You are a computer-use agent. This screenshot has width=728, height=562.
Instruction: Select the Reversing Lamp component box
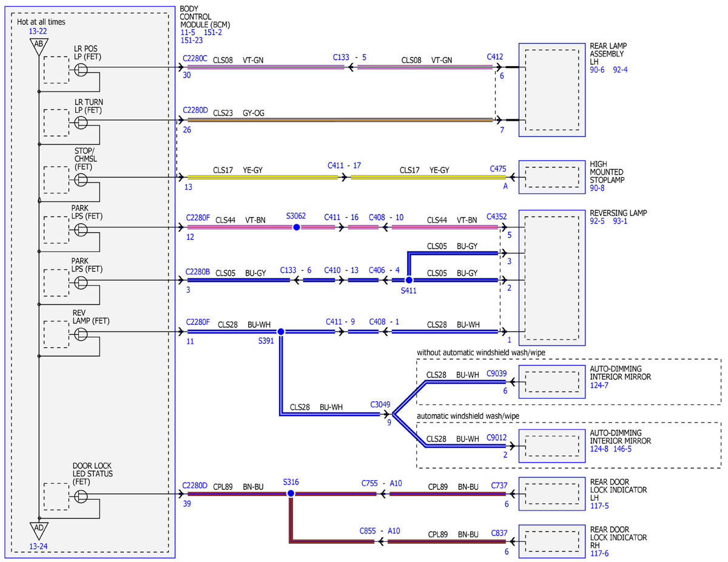click(552, 278)
